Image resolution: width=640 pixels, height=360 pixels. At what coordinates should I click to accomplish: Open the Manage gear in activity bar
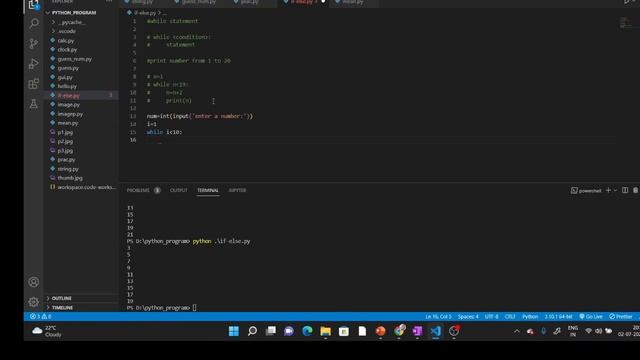click(34, 302)
